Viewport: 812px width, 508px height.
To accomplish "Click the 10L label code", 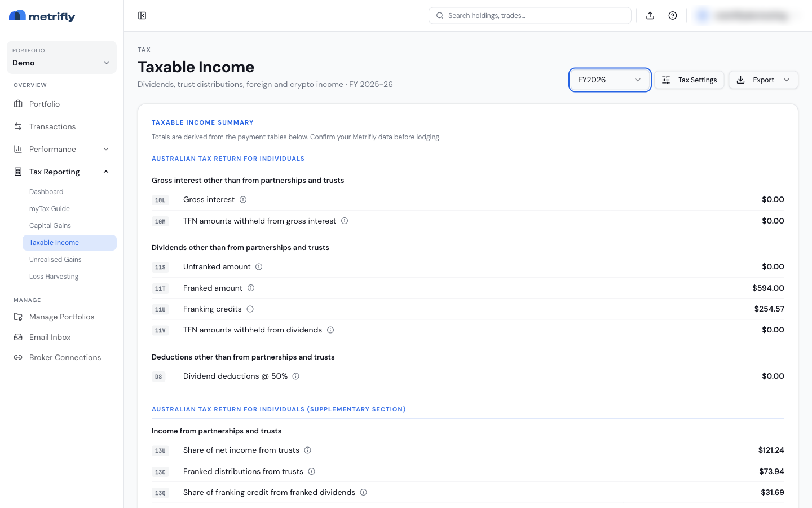I will pyautogui.click(x=160, y=200).
